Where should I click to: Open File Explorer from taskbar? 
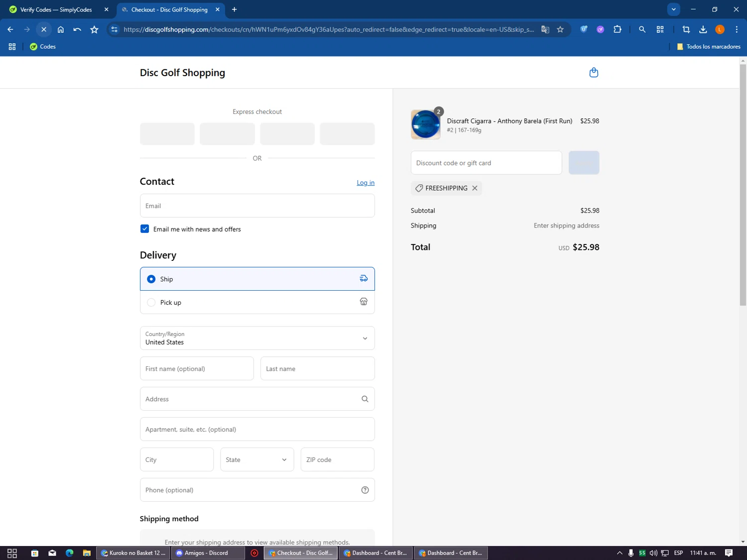tap(87, 553)
